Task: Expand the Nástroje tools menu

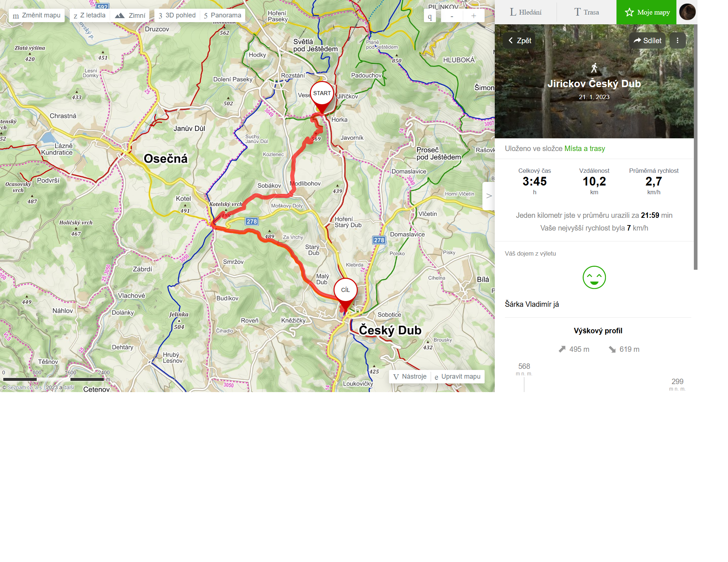Action: point(410,376)
